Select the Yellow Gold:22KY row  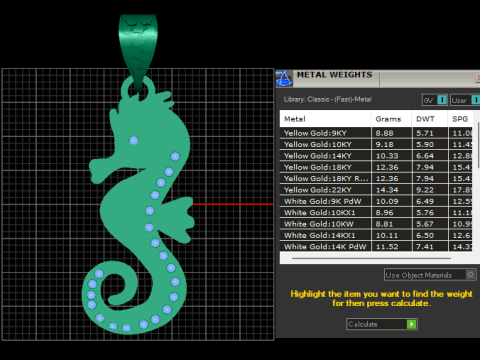click(x=376, y=190)
